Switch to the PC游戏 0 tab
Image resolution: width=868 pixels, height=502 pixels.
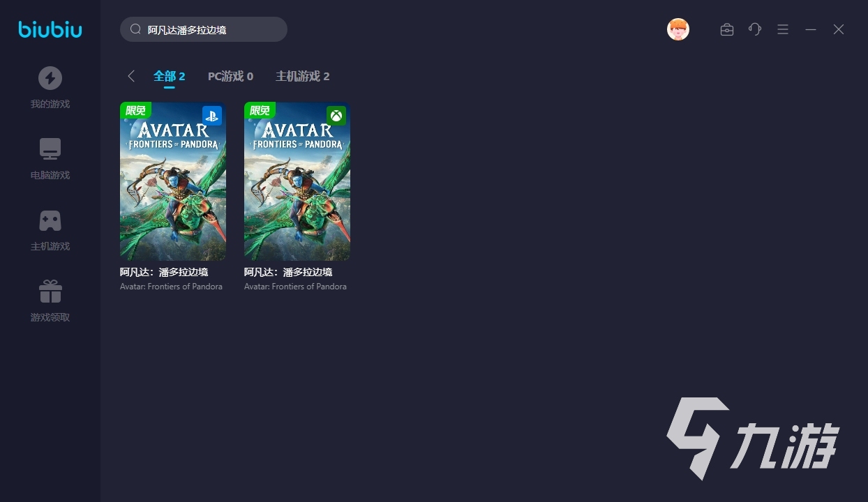point(230,76)
